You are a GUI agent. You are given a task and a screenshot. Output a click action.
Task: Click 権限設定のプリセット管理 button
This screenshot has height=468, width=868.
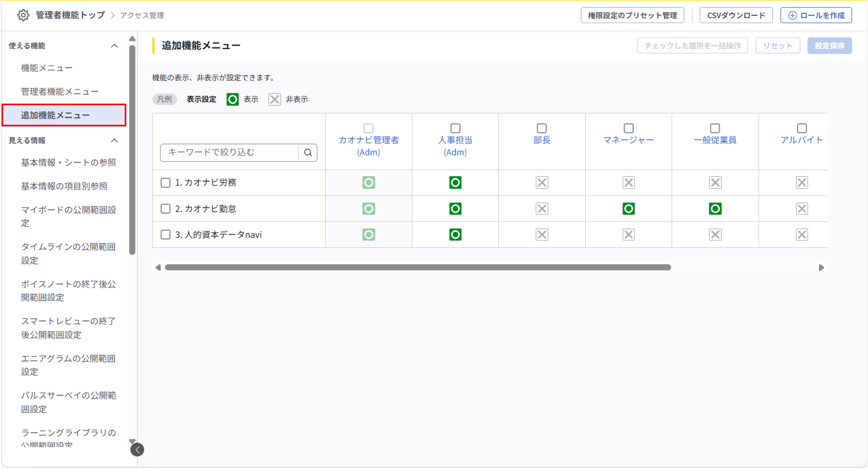632,15
